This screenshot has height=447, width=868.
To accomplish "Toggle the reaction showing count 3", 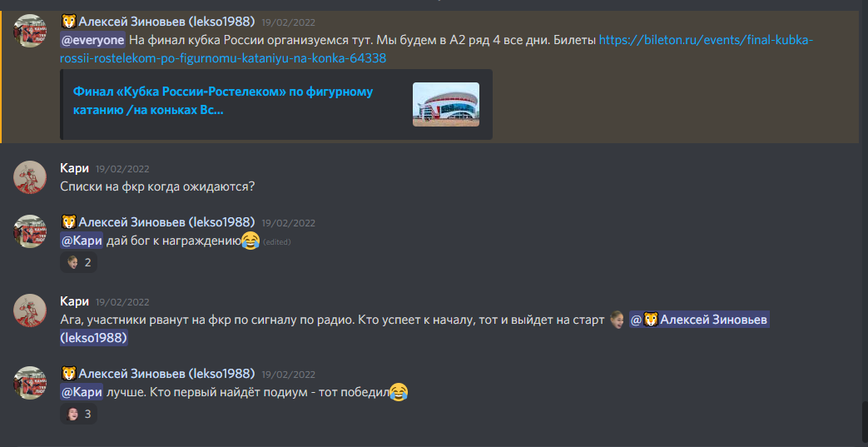I will point(78,414).
